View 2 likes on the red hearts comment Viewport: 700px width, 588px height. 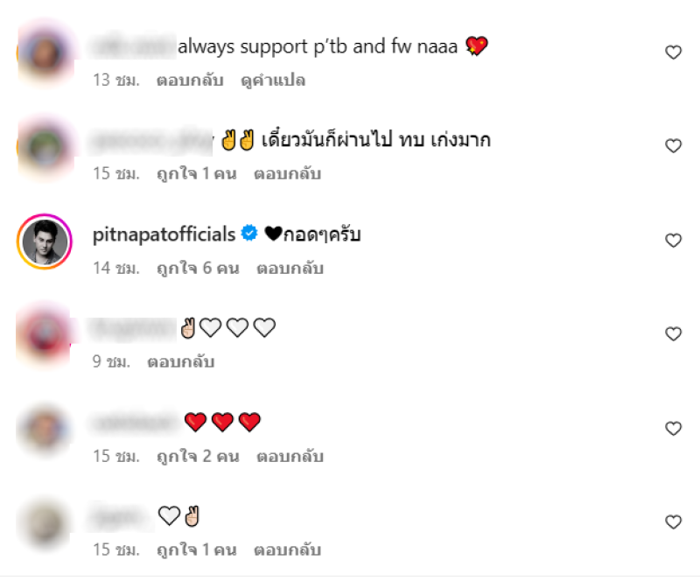198,456
